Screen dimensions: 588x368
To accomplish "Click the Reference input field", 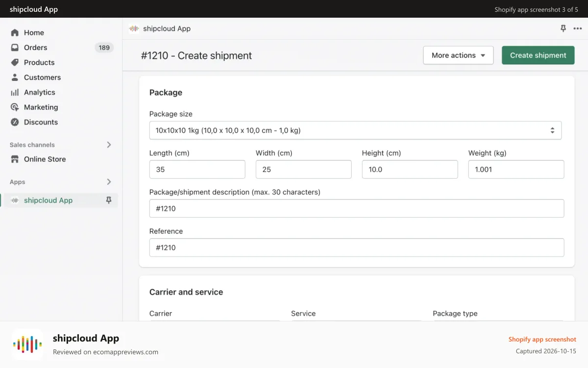I will click(357, 248).
